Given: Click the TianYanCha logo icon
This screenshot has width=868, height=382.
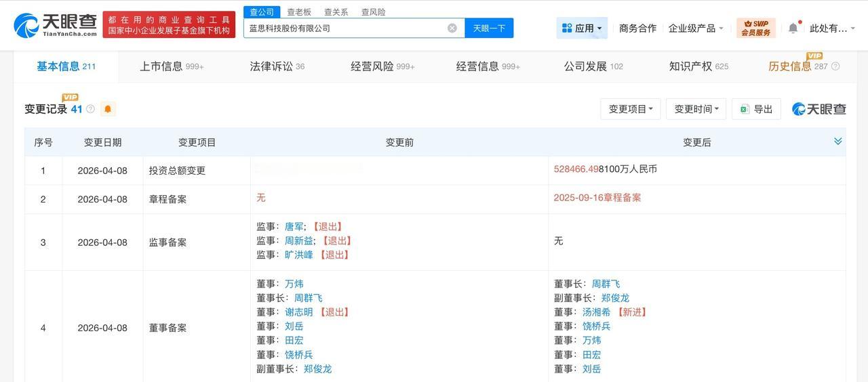Looking at the screenshot, I should pyautogui.click(x=26, y=25).
